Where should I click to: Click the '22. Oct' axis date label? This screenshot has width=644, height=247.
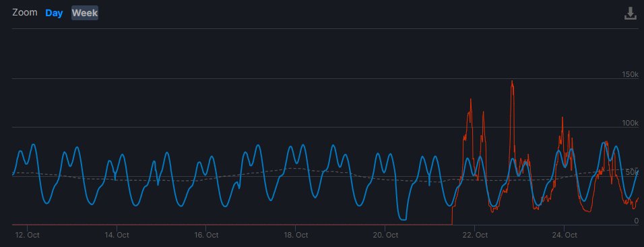[x=475, y=235]
